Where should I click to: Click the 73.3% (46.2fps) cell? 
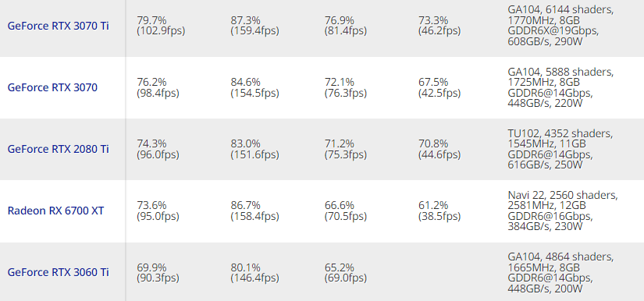(439, 26)
